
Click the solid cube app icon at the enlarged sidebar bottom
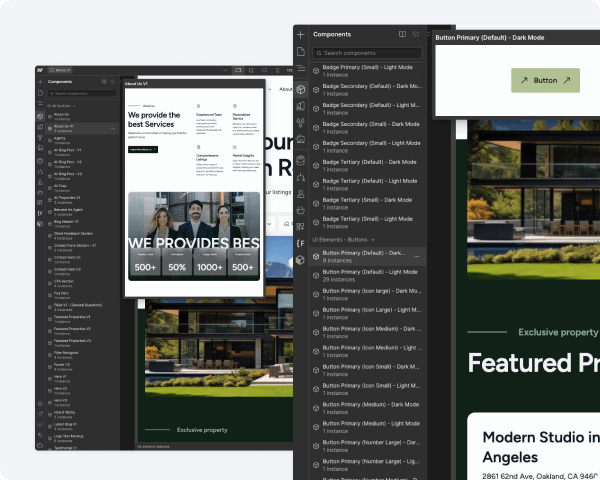[301, 260]
